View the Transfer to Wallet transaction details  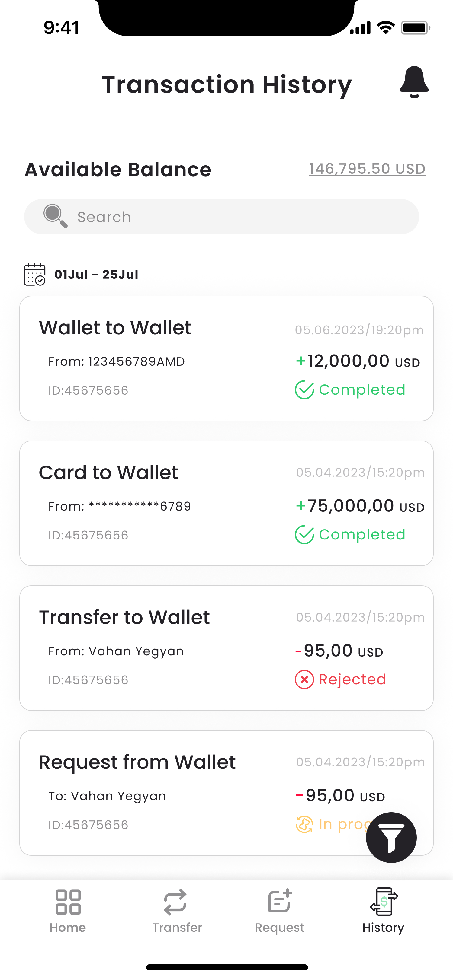pyautogui.click(x=226, y=648)
